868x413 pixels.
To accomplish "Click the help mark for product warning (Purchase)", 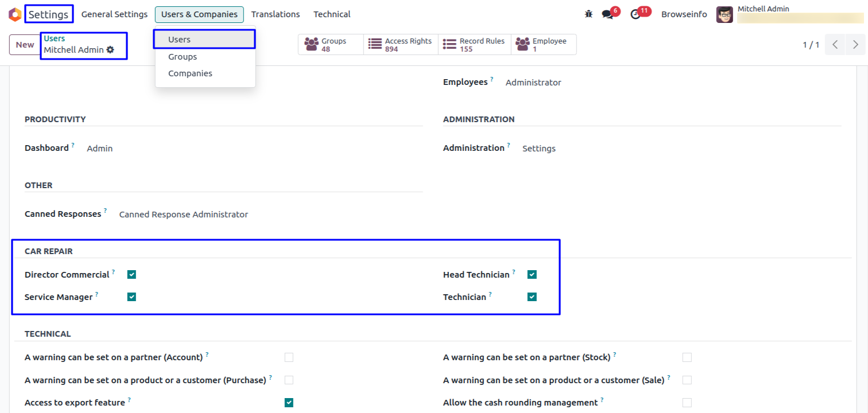I will (x=270, y=377).
